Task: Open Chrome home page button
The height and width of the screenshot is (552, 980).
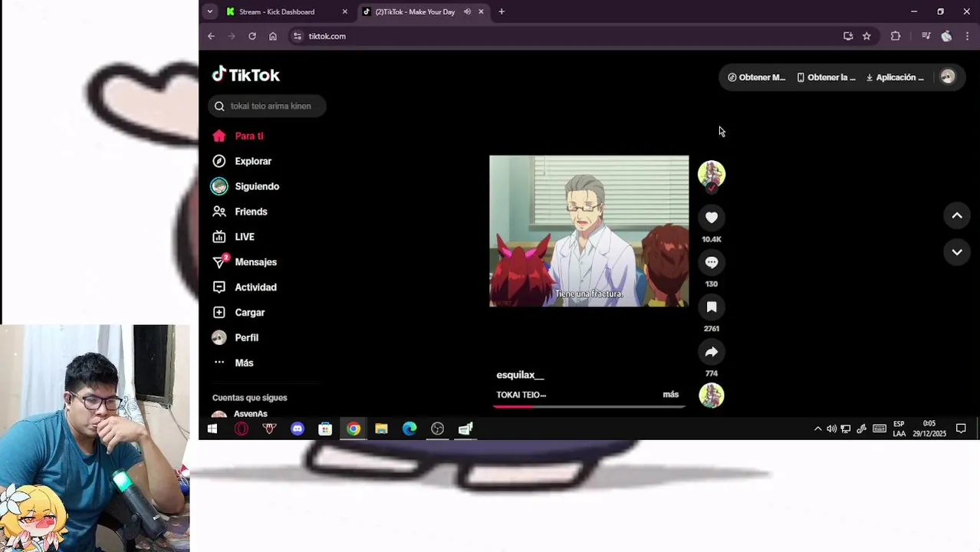Action: 273,36
